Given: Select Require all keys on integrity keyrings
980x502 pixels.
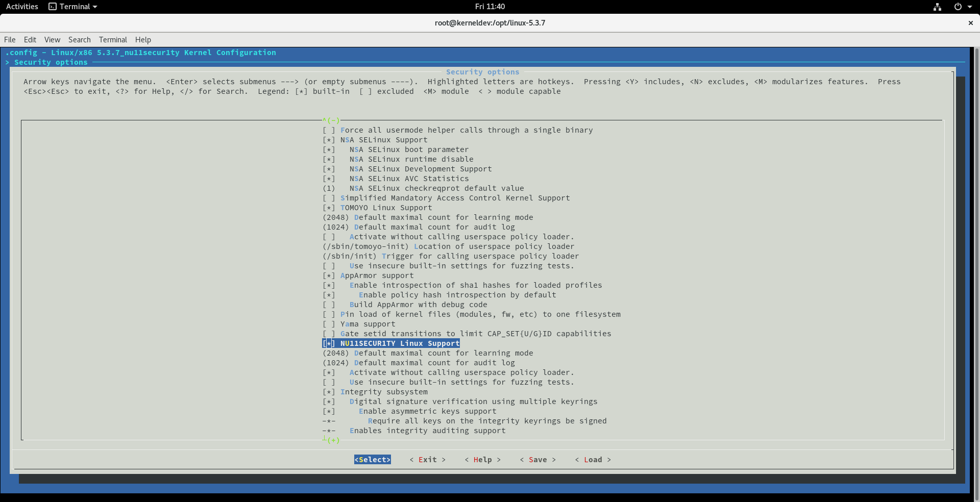Looking at the screenshot, I should [464, 421].
